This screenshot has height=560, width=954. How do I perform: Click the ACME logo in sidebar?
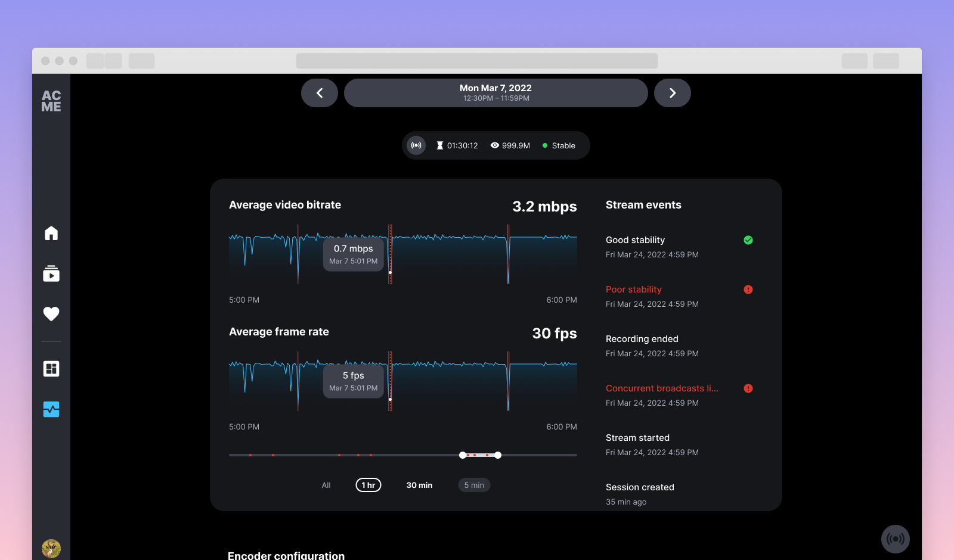click(51, 101)
